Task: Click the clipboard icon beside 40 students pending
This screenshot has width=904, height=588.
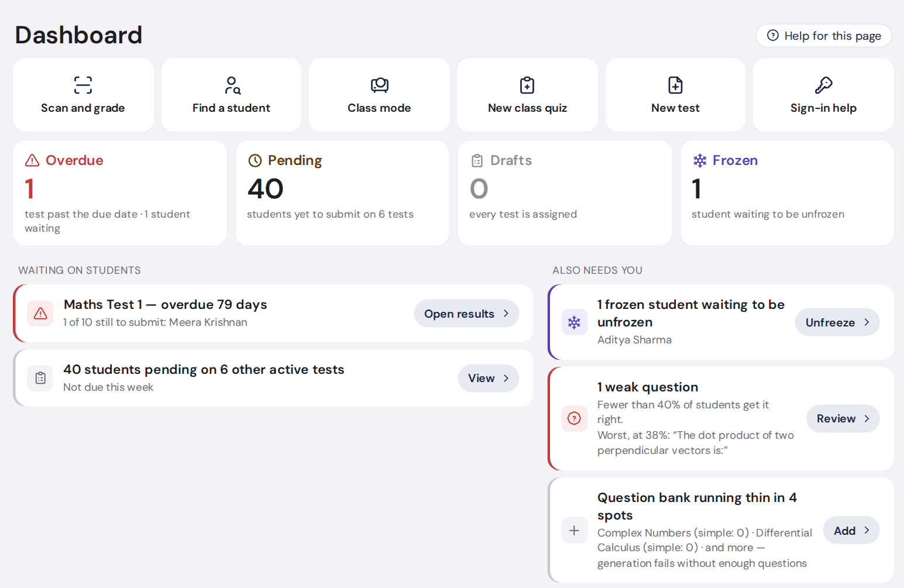Action: click(x=40, y=378)
